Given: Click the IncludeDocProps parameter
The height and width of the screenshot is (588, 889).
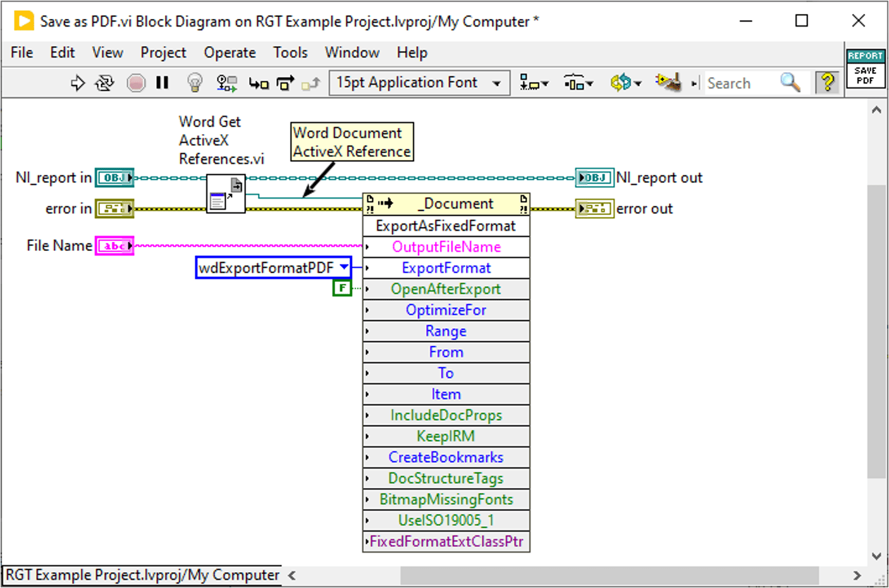Looking at the screenshot, I should click(446, 415).
